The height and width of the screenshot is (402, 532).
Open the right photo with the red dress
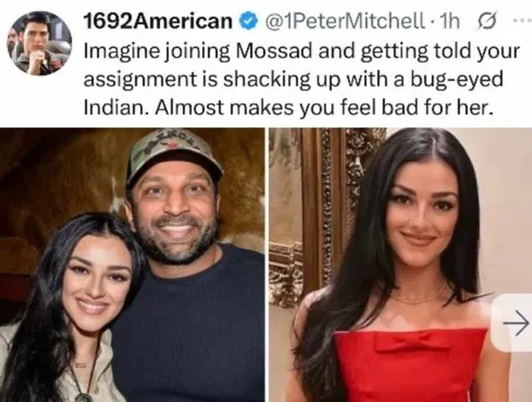coord(401,265)
